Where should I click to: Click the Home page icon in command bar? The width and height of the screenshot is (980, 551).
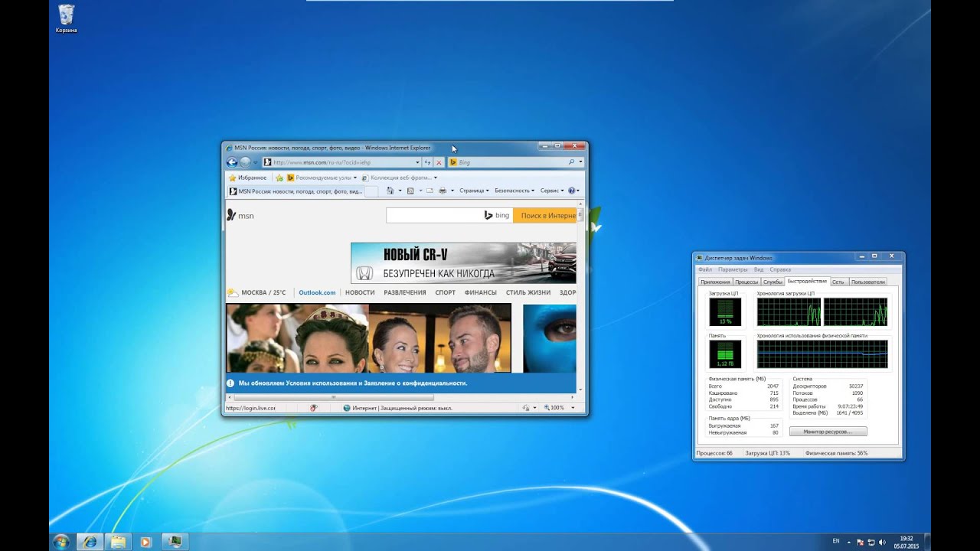pos(390,191)
